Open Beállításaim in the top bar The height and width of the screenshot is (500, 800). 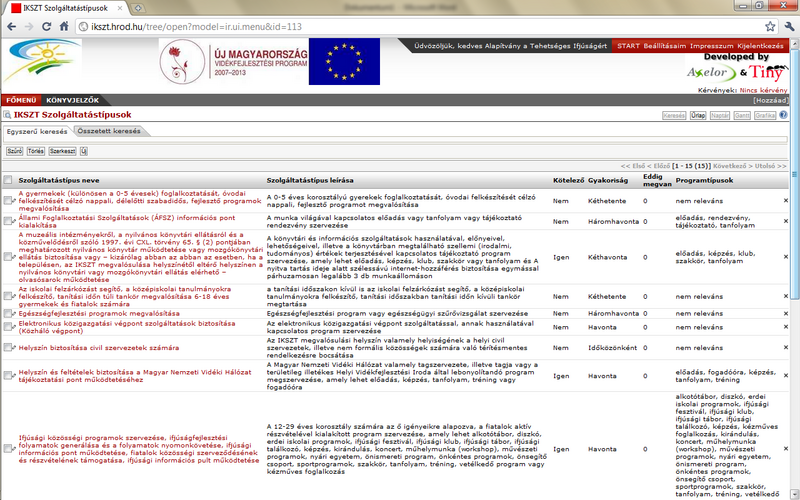click(665, 46)
